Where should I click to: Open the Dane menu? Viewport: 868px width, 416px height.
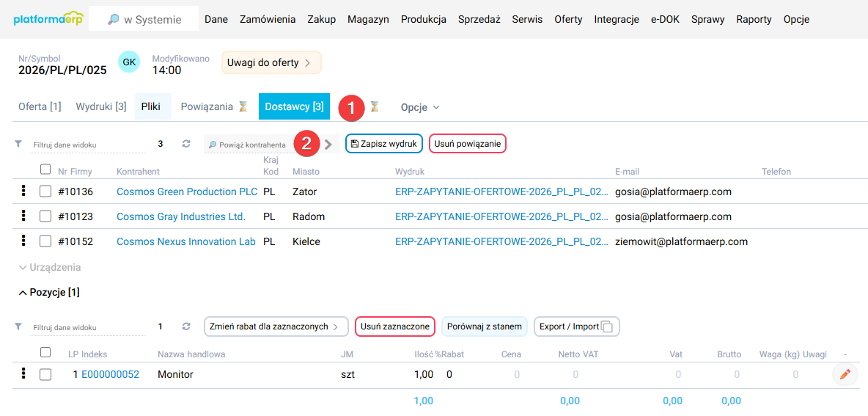pos(216,19)
